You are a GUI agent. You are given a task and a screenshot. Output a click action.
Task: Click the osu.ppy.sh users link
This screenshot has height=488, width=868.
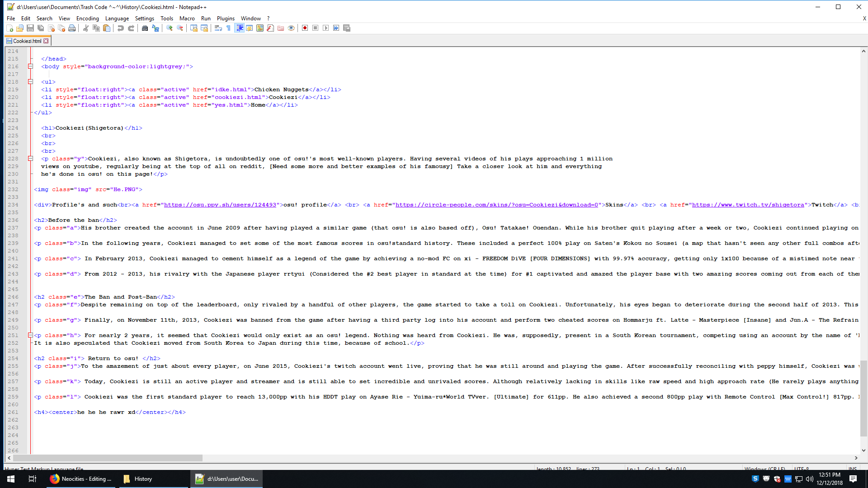point(220,205)
